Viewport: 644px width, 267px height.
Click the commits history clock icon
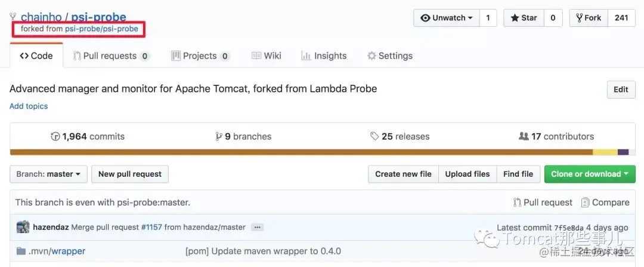[x=55, y=137]
